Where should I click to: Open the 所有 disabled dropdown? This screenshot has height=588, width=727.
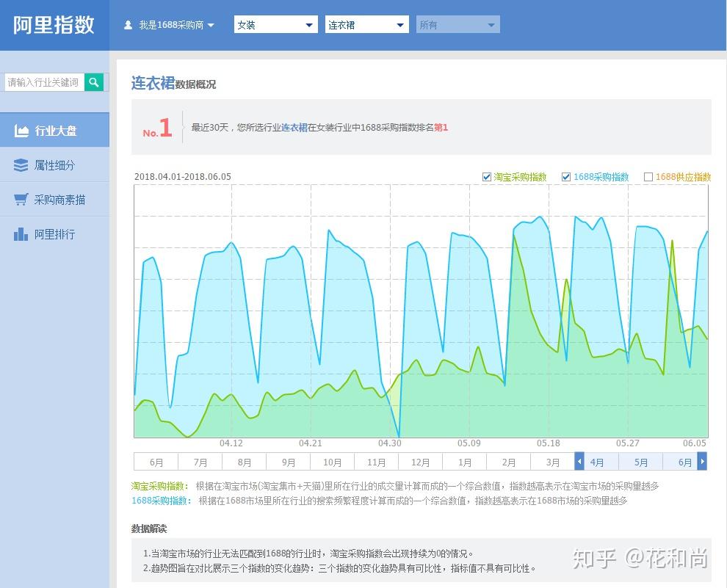(458, 25)
